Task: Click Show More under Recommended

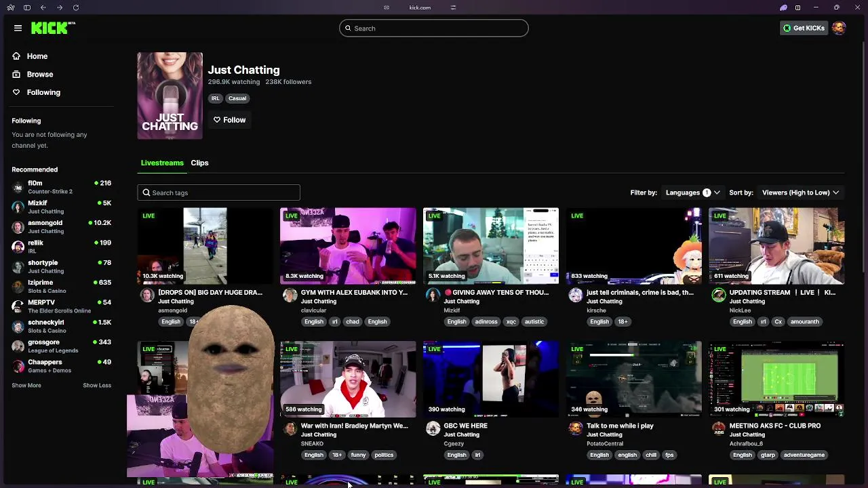Action: click(x=26, y=385)
